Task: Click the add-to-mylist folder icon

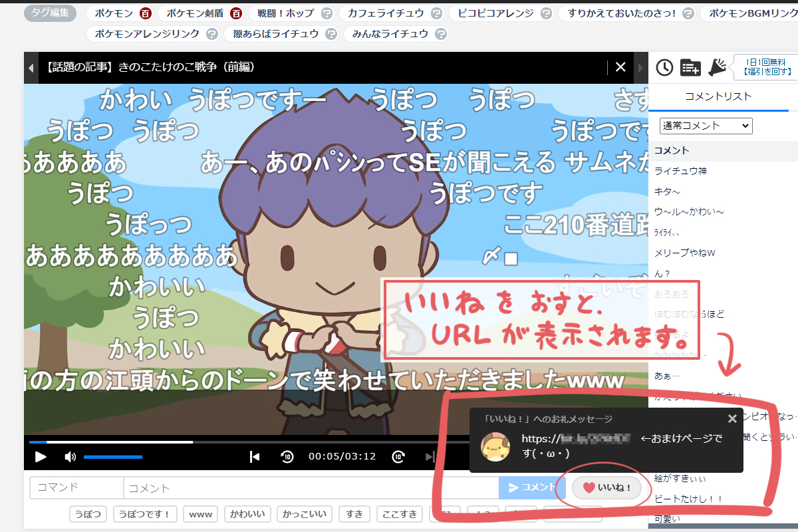Action: (690, 67)
